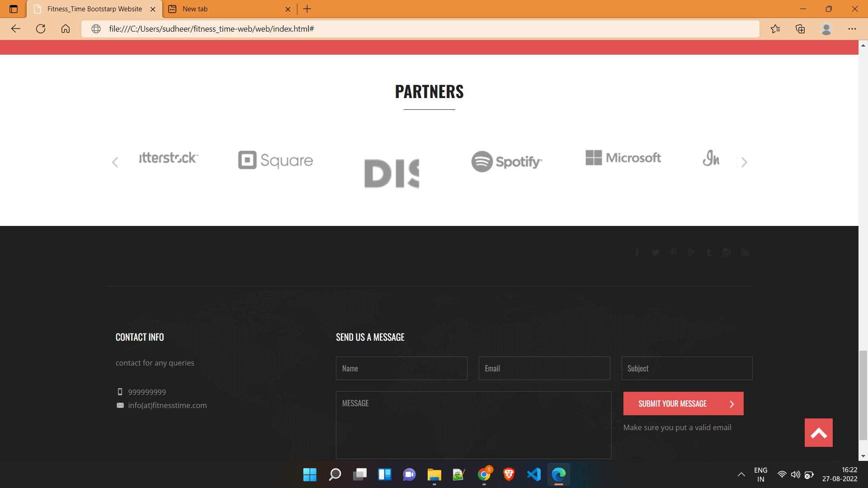
Task: Open the Instagram icon in footer
Action: coord(726,253)
